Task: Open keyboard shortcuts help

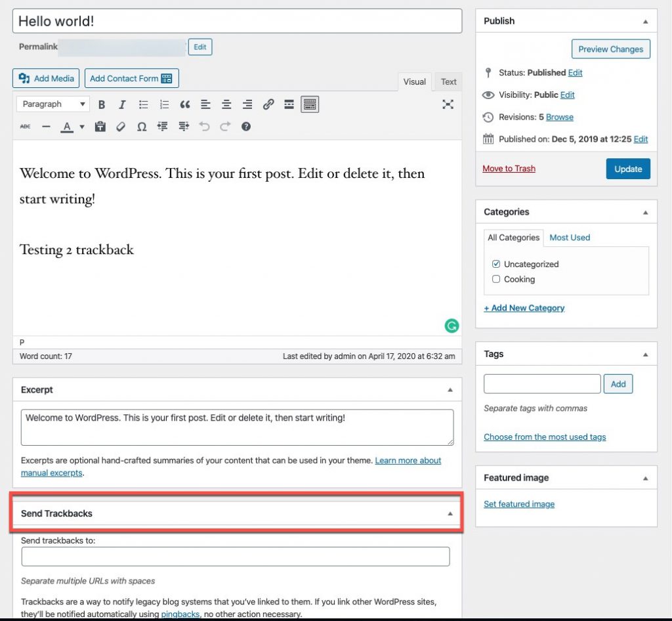Action: point(246,127)
